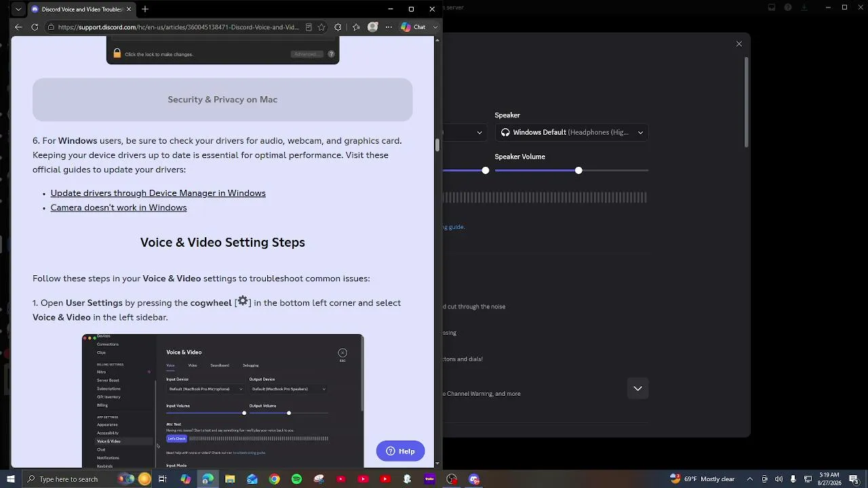
Task: Open the partially hidden input device dropdown
Action: [x=465, y=132]
